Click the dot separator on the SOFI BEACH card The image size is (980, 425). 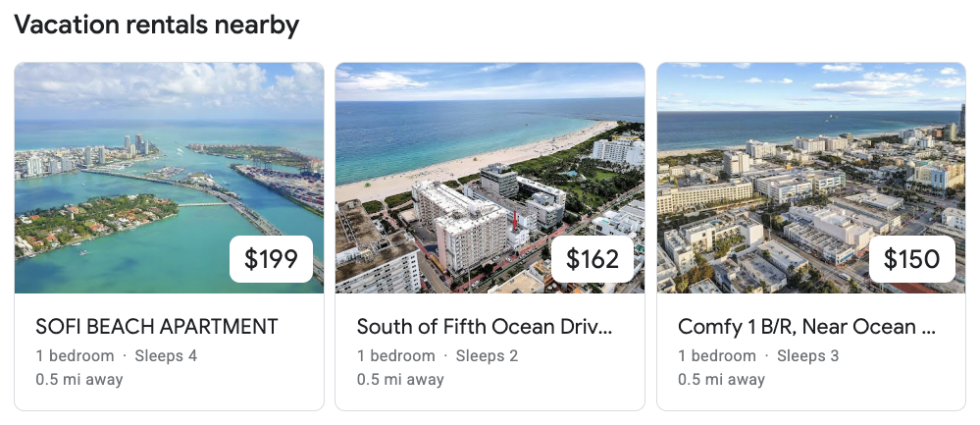click(125, 355)
